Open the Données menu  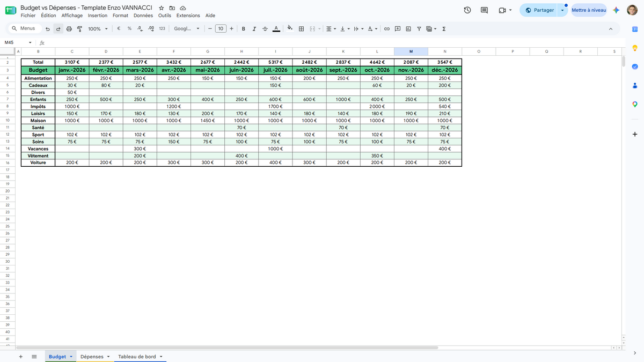pyautogui.click(x=143, y=16)
